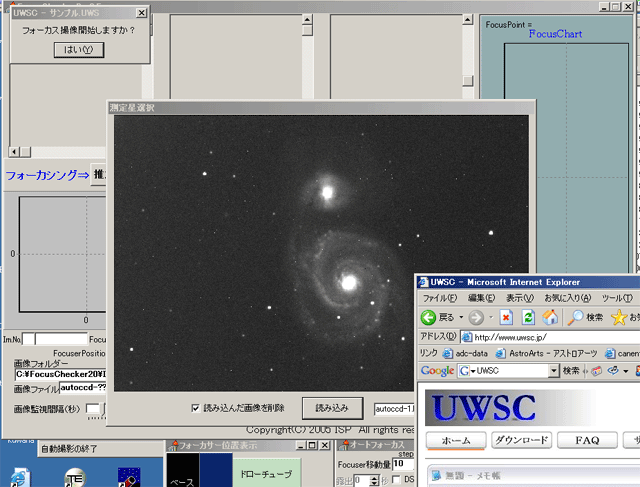Open the ファイル(F) menu in Internet Explorer
Viewport: 640px width, 487px height.
coord(440,298)
